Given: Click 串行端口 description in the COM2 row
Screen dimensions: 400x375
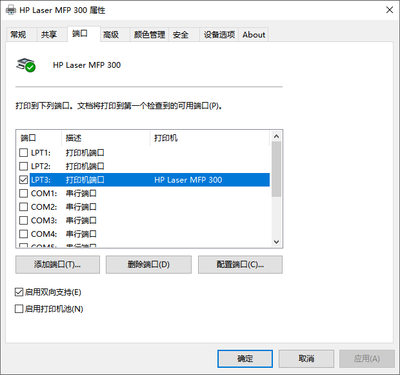Looking at the screenshot, I should point(81,207).
